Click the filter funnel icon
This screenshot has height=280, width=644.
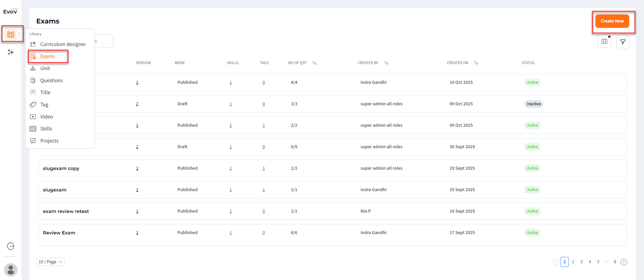tap(623, 42)
